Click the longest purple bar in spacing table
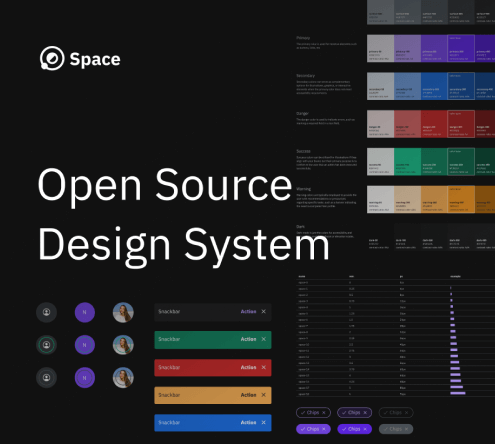495x444 pixels. coord(458,393)
